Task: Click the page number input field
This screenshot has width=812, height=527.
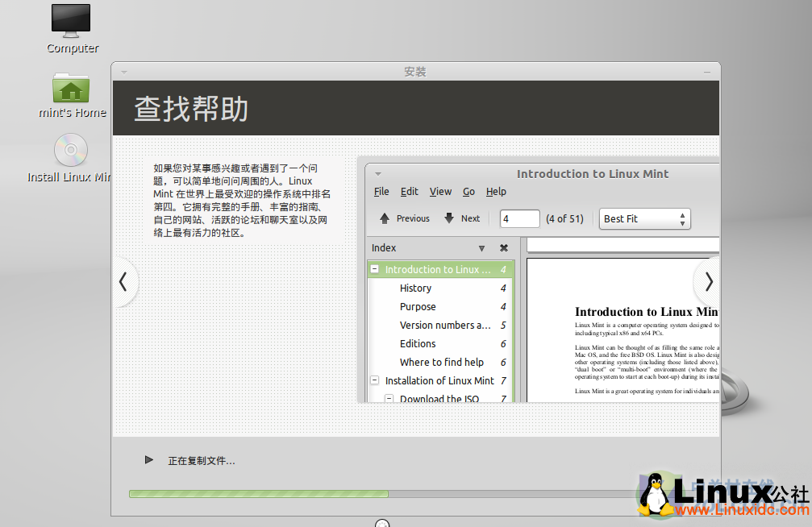Action: [519, 218]
